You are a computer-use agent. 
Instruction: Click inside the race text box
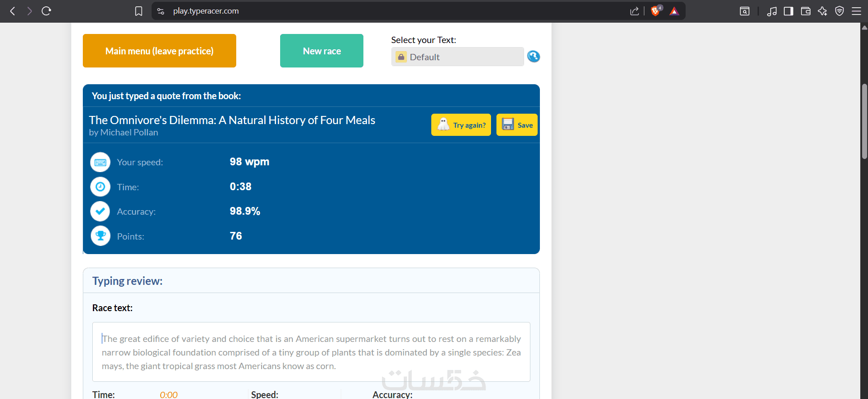coord(311,352)
